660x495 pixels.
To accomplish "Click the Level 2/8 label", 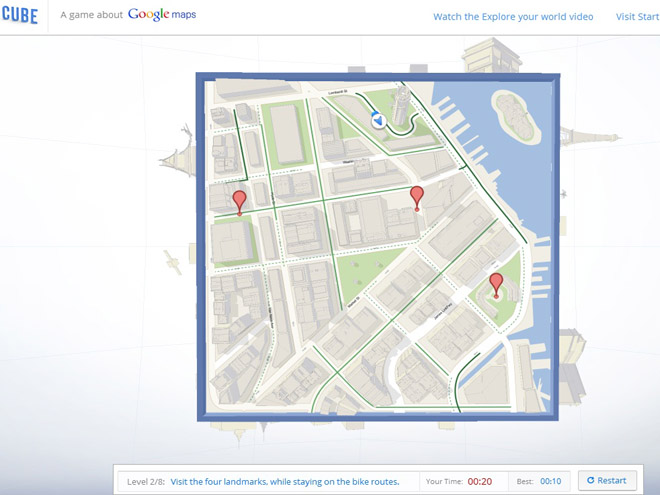I will pyautogui.click(x=146, y=481).
